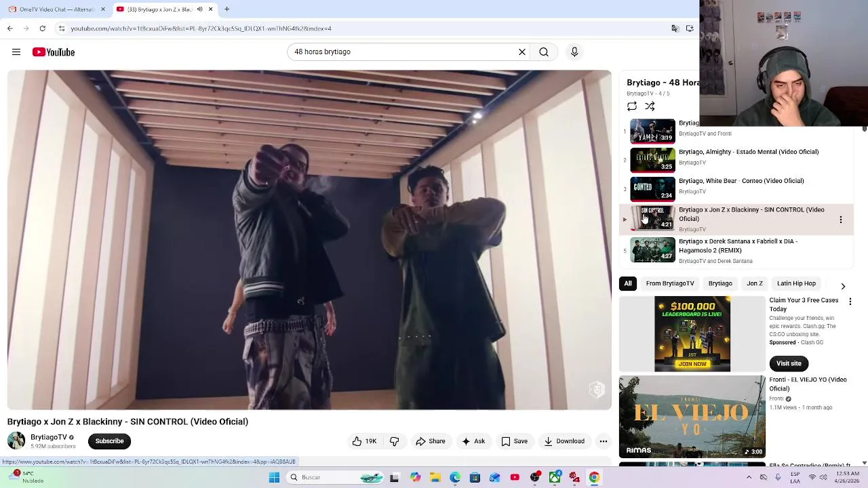Viewport: 868px width, 488px height.
Task: Open the Xbox app from taskbar
Action: click(x=555, y=477)
